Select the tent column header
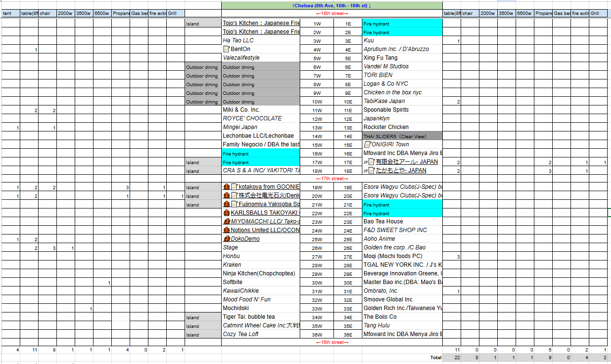The width and height of the screenshot is (611, 364). click(x=10, y=13)
